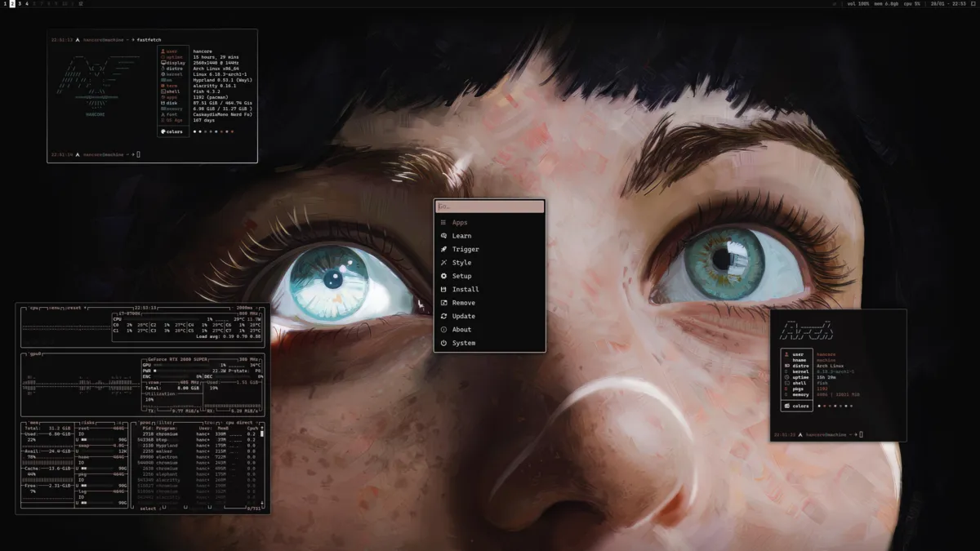Open About from the launcher menu
Image resolution: width=980 pixels, height=551 pixels.
[x=489, y=330]
